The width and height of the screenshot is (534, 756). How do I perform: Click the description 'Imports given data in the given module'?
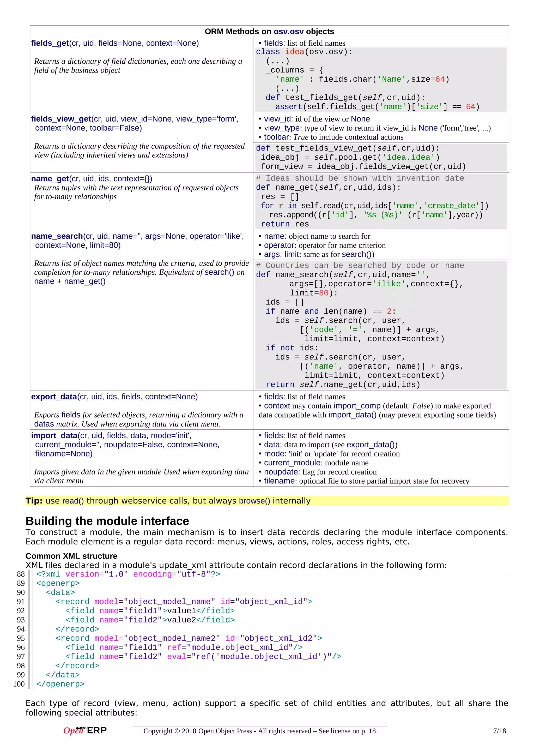[142, 476]
